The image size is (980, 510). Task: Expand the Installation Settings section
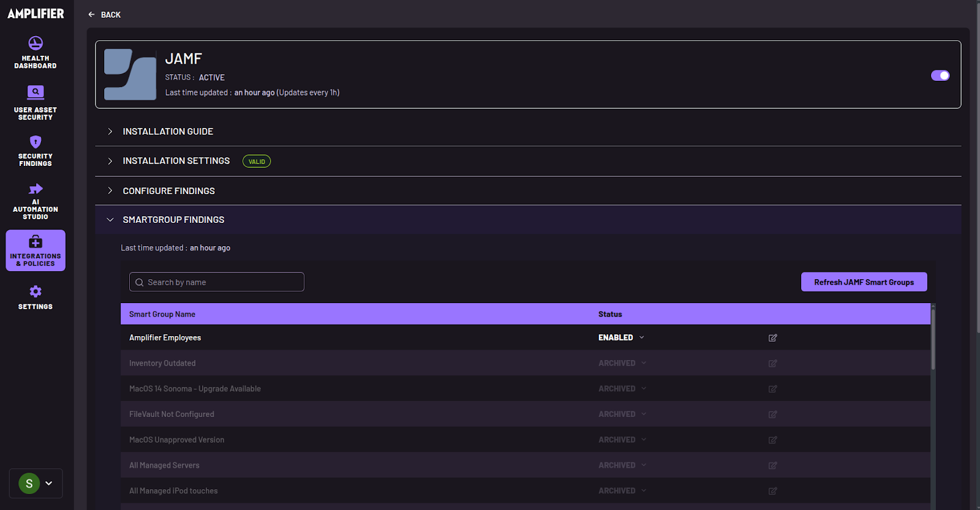point(528,161)
